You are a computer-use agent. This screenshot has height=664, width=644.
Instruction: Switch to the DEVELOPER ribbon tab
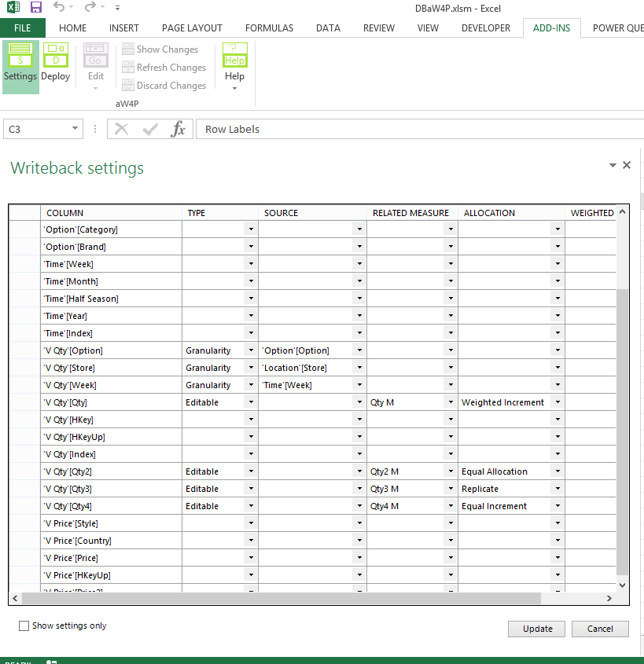click(485, 28)
